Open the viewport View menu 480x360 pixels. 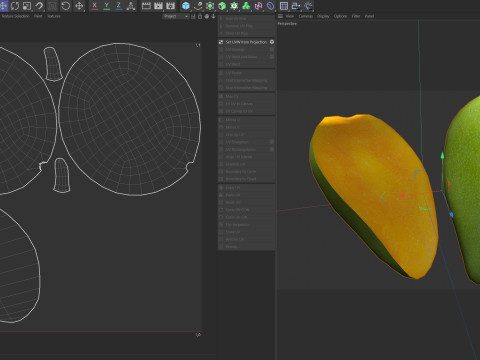(x=290, y=16)
